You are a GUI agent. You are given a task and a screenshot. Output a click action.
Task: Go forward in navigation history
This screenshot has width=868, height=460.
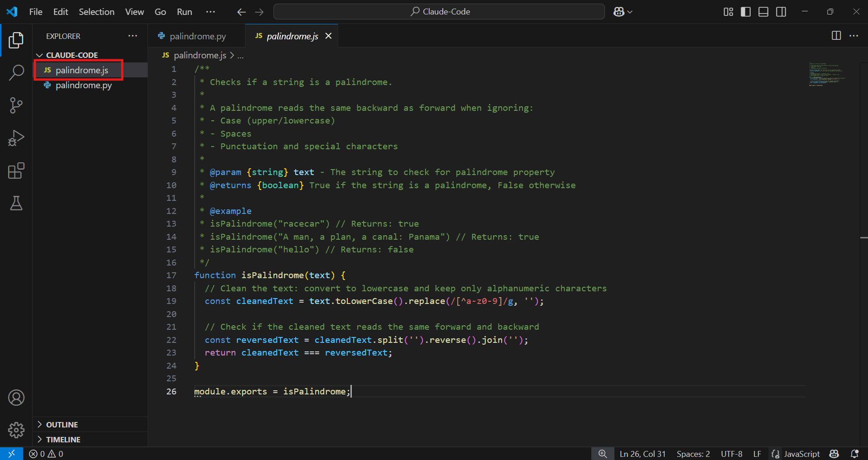[259, 12]
